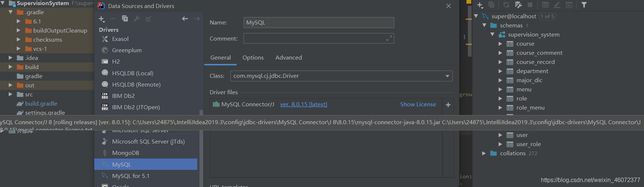The height and width of the screenshot is (187, 644).
Task: Expand the department table
Action: pyautogui.click(x=500, y=71)
